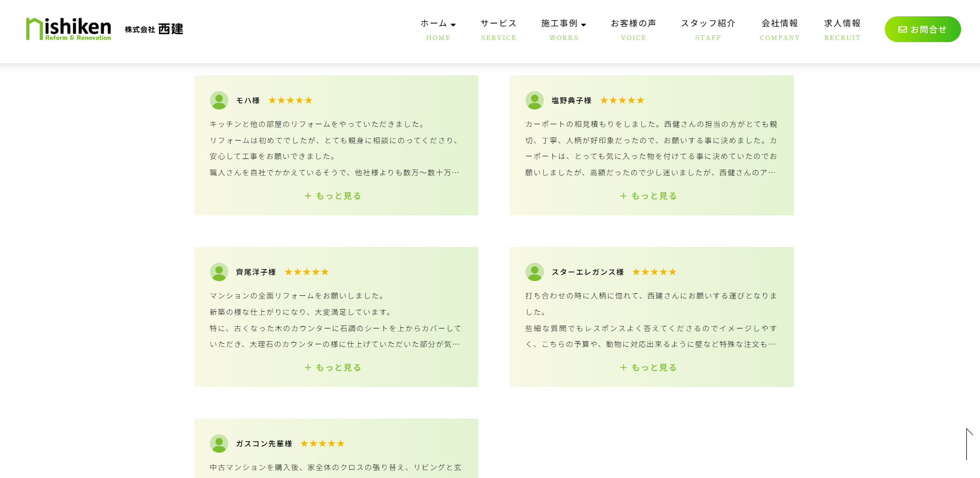
Task: Expand スターエレガンス様 review with もっと見る
Action: [649, 367]
